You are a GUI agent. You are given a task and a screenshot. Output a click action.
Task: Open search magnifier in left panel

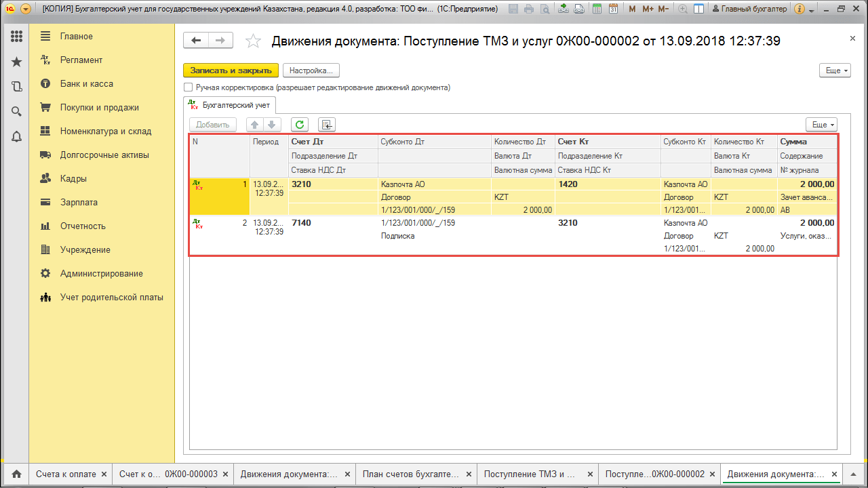[16, 112]
